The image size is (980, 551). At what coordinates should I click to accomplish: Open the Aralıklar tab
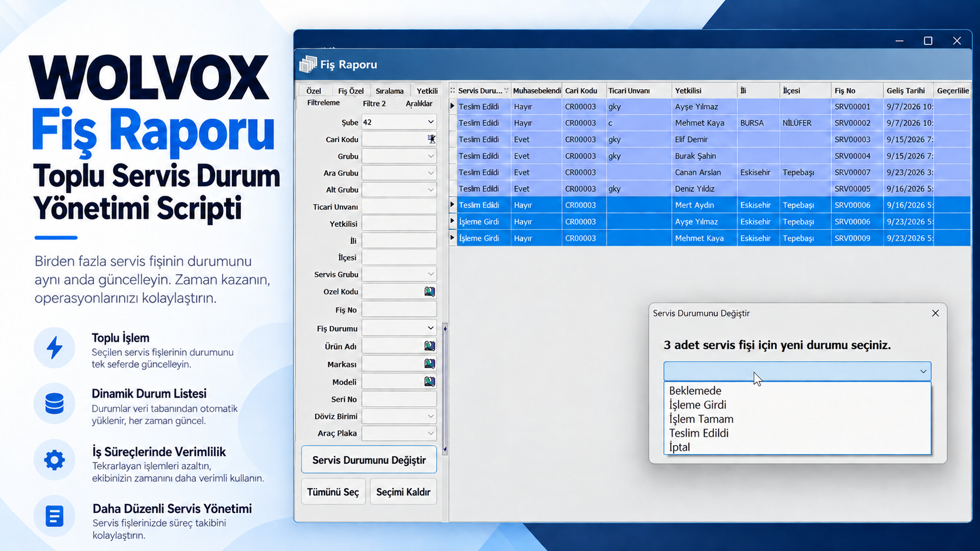tap(419, 104)
